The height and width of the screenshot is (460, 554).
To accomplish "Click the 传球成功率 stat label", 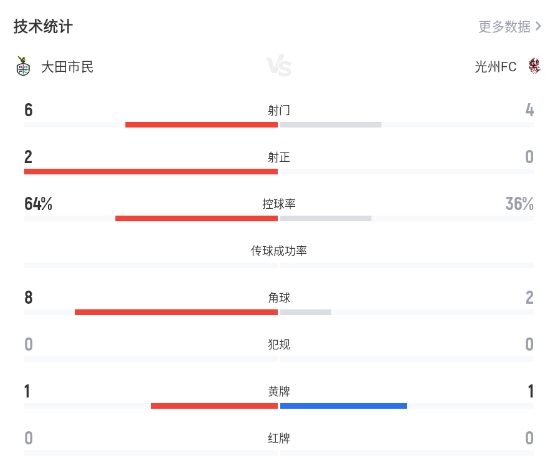I will (x=279, y=251).
